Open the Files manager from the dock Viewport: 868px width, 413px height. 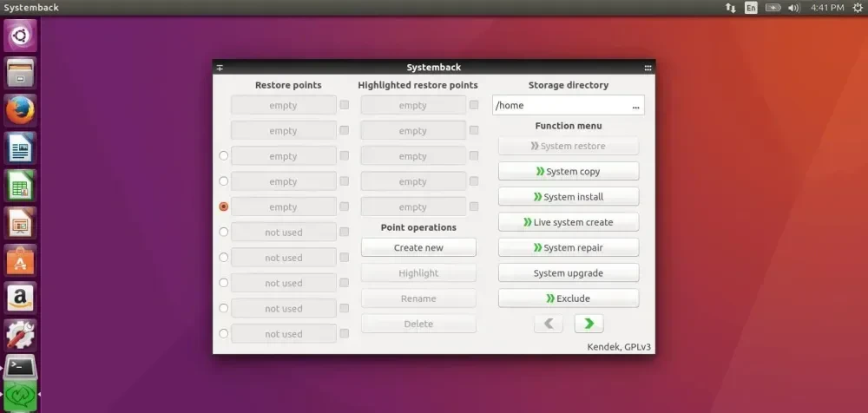(21, 73)
